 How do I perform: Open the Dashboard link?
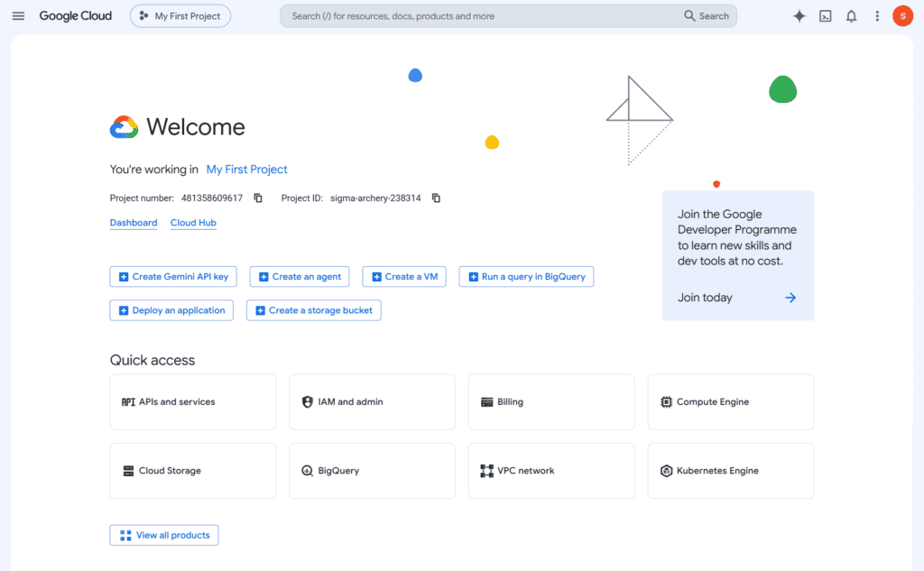pyautogui.click(x=134, y=223)
